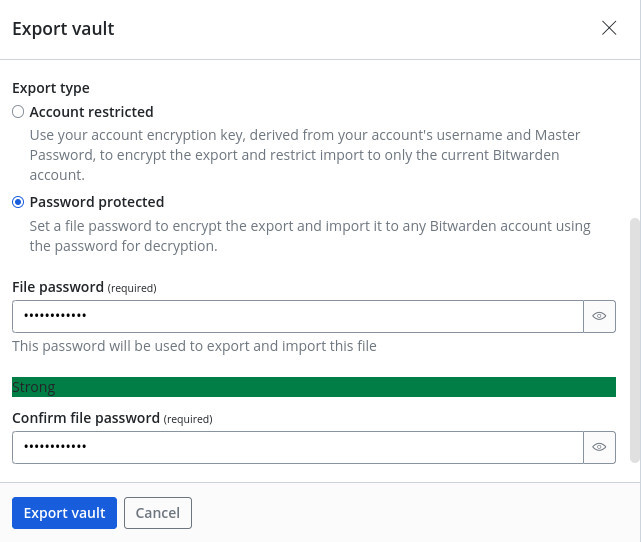
Task: Click into the Confirm file password field
Action: pos(297,447)
